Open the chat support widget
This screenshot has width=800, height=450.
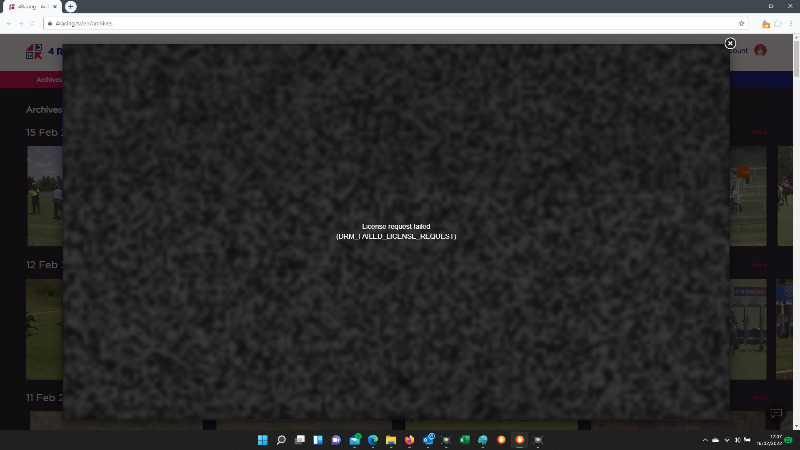pos(776,414)
